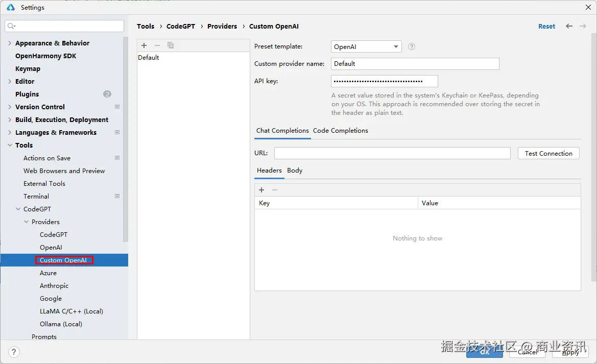Open the Preset template dropdown
Image resolution: width=597 pixels, height=364 pixels.
pos(366,46)
